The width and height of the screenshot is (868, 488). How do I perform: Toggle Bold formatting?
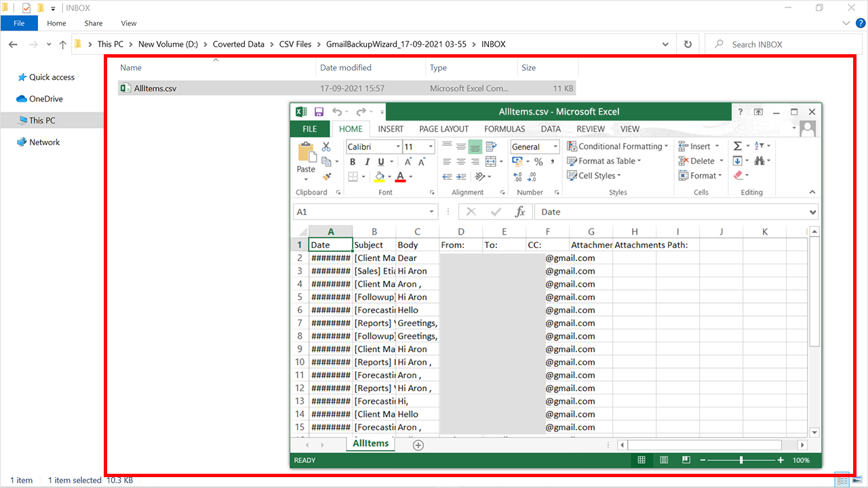coord(353,162)
